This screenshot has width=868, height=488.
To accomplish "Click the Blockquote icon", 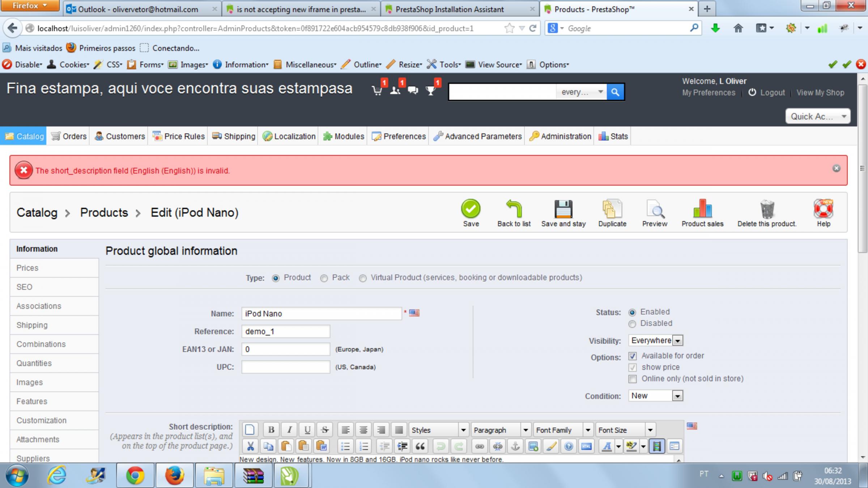I will [x=420, y=446].
